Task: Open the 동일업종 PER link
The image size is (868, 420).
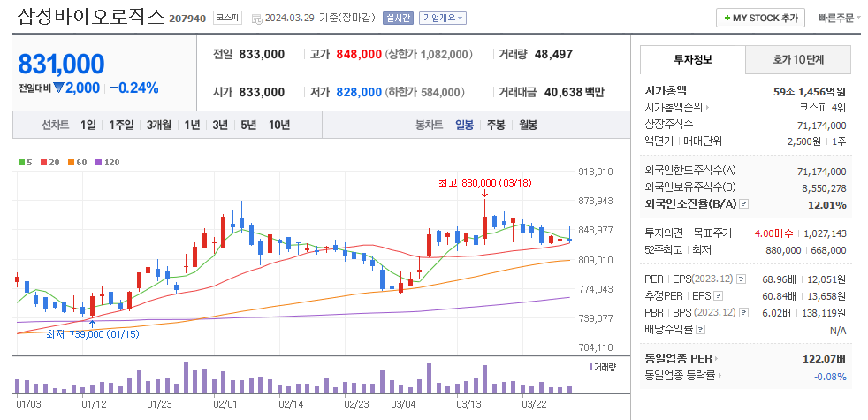Action: [681, 358]
